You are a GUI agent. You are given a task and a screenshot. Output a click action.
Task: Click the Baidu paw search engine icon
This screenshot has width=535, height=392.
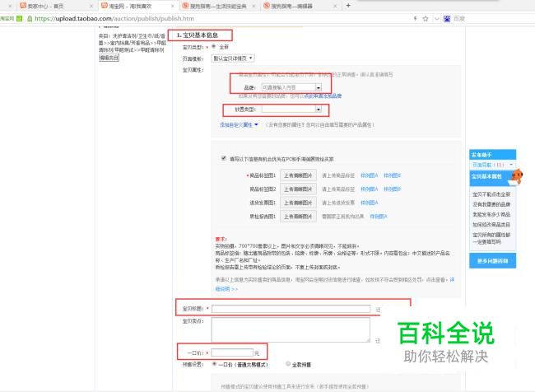tap(447, 18)
